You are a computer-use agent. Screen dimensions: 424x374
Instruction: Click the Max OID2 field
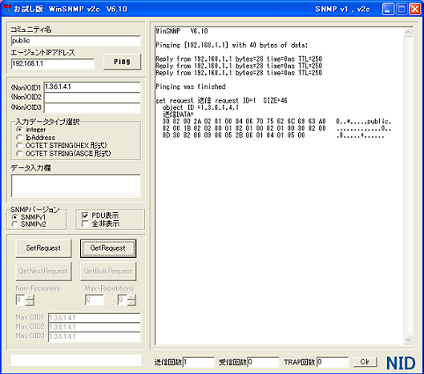(94, 327)
